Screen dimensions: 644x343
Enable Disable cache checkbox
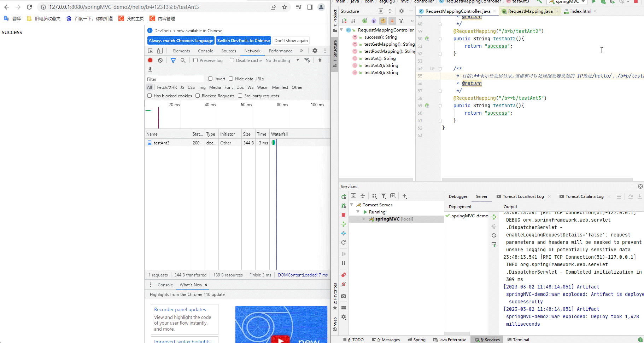[x=232, y=61]
